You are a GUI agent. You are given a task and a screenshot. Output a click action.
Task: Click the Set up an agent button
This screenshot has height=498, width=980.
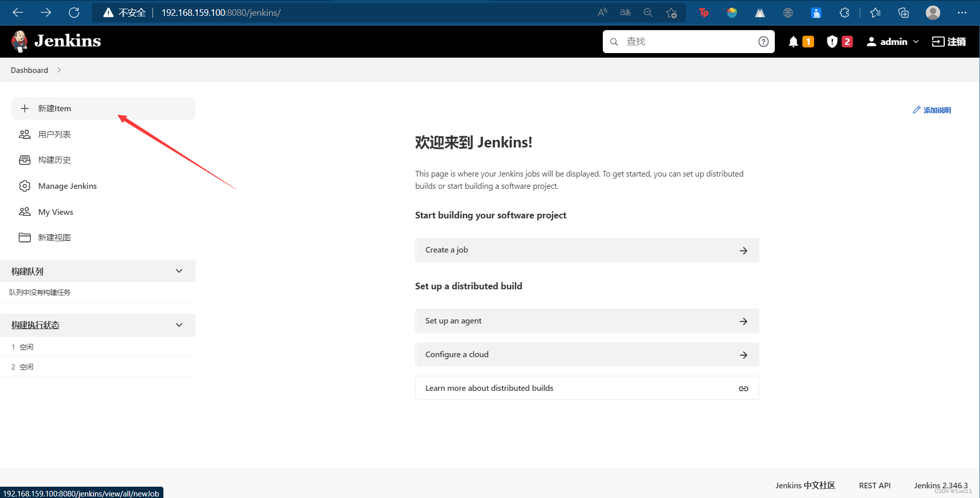[587, 321]
